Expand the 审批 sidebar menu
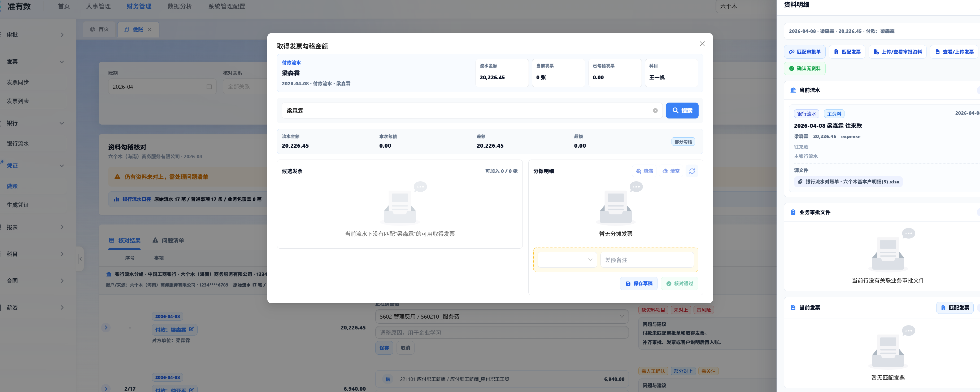This screenshot has height=392, width=980. 34,35
